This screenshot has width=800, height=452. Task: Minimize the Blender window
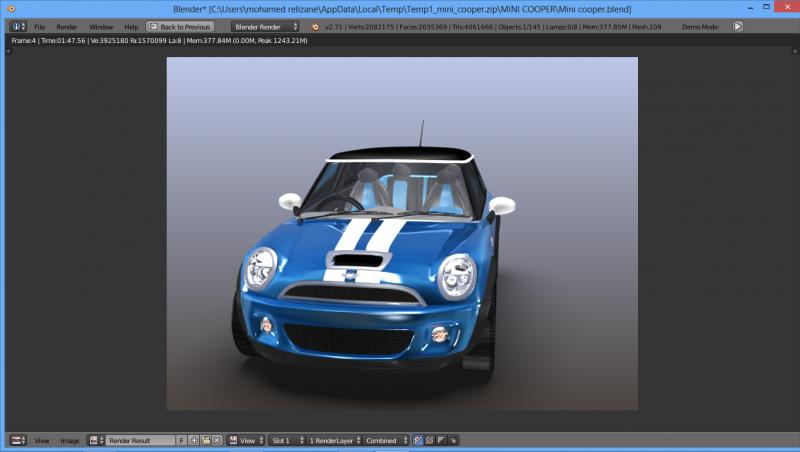751,8
